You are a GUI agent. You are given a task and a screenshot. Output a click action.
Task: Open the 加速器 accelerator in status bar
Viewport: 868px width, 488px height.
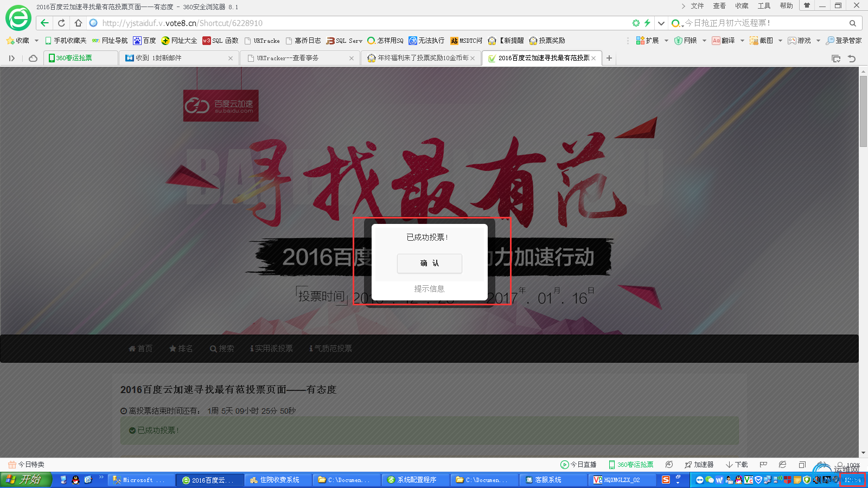click(x=699, y=465)
